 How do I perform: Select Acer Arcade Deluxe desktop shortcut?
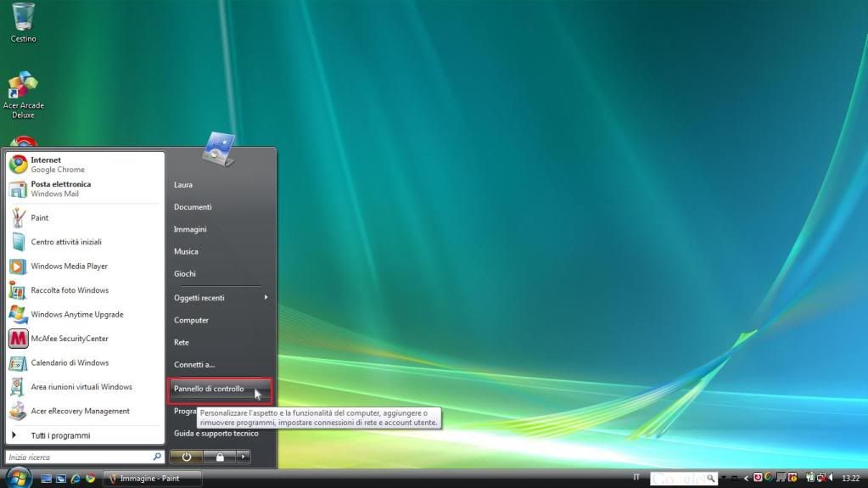23,95
